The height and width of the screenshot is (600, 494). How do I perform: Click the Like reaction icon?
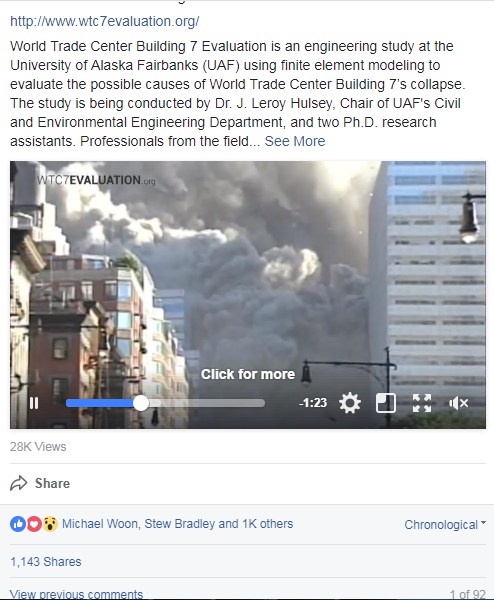click(x=18, y=524)
